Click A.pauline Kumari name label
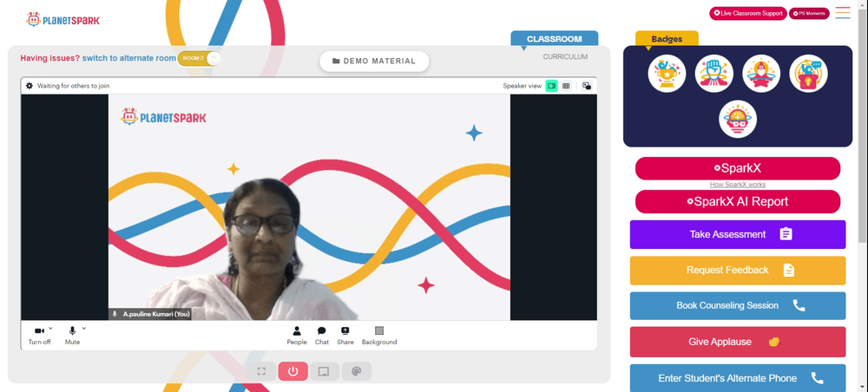The width and height of the screenshot is (868, 392). (156, 314)
